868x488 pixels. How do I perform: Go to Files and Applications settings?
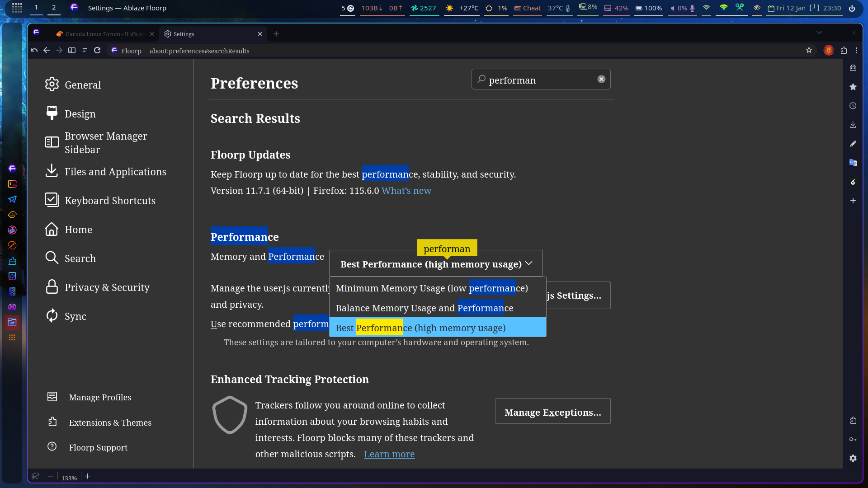106,171
